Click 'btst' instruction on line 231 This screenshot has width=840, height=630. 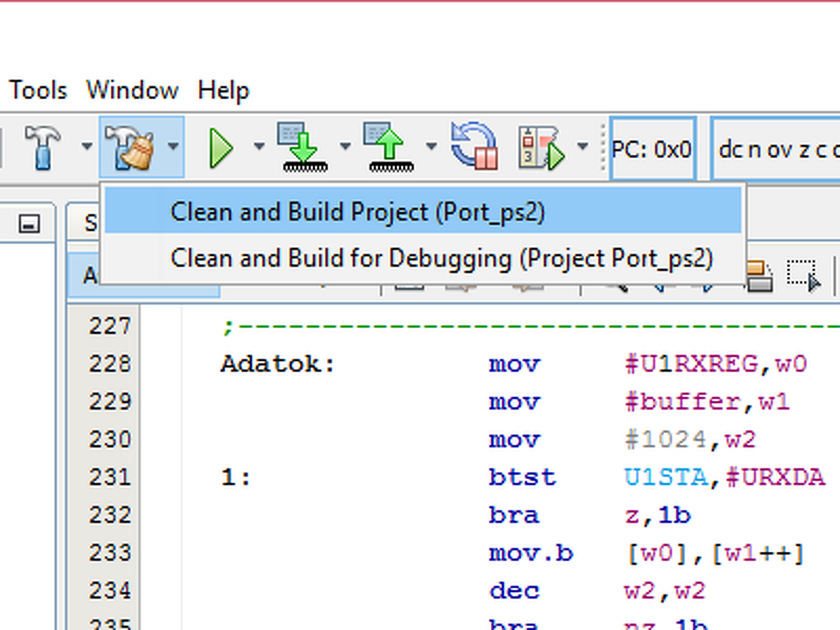[x=522, y=477]
